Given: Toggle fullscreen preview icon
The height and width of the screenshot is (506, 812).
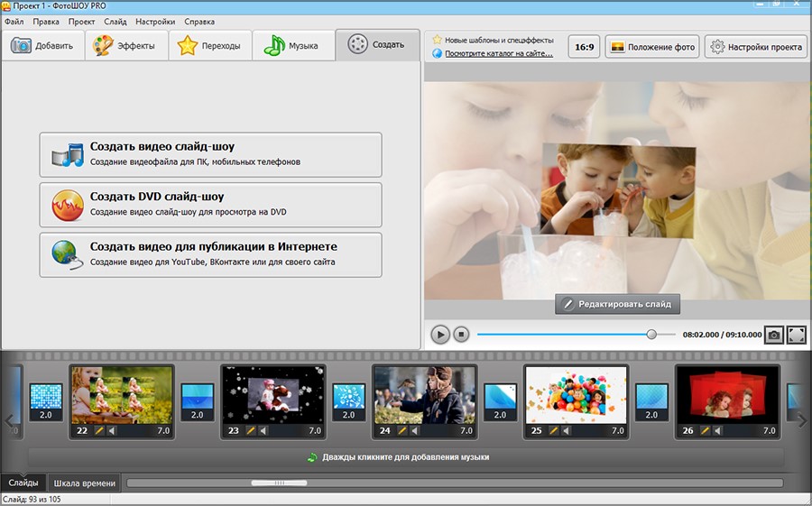Looking at the screenshot, I should click(797, 335).
